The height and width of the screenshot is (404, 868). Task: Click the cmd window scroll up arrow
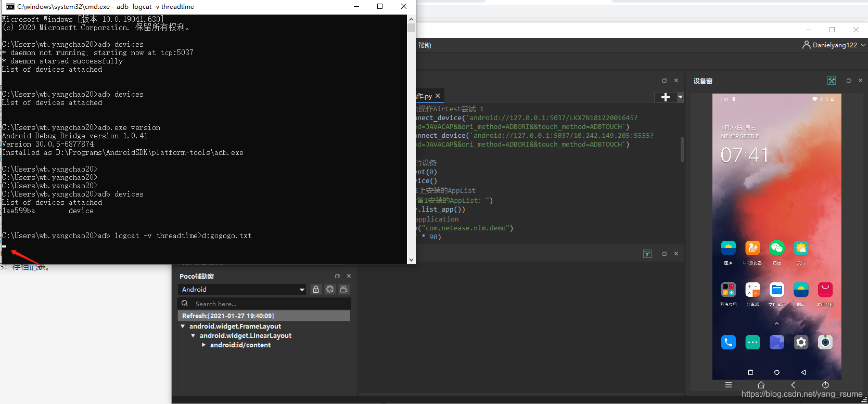[x=412, y=19]
